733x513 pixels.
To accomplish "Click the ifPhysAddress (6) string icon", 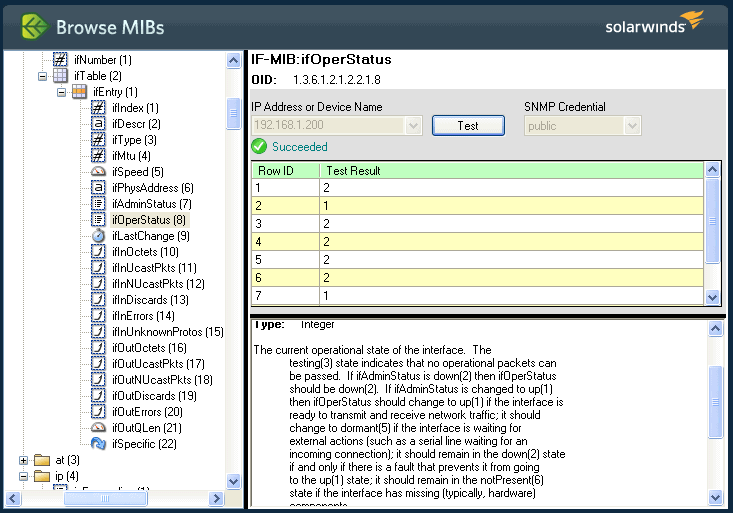I will tap(98, 188).
